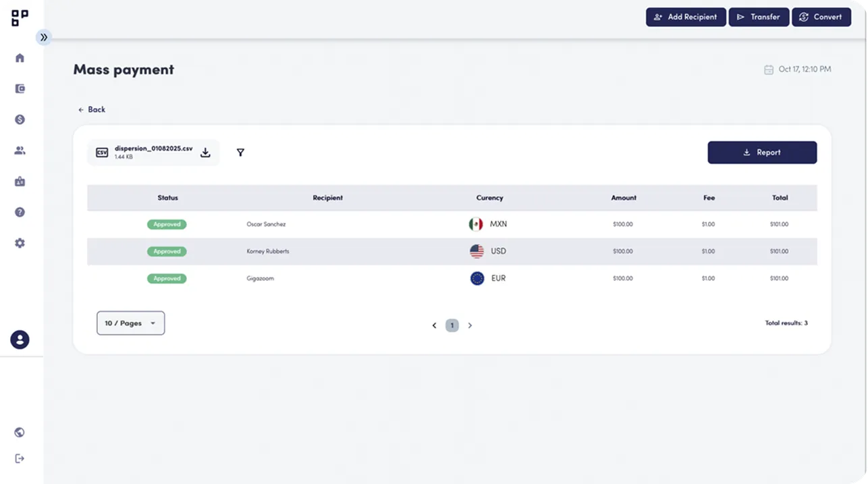Click the Transfer button
The width and height of the screenshot is (868, 484).
pos(759,17)
